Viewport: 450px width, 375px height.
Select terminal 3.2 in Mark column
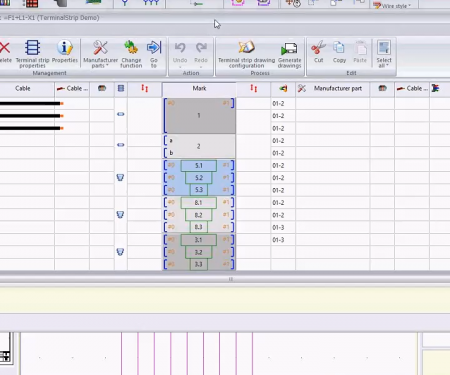tap(198, 252)
